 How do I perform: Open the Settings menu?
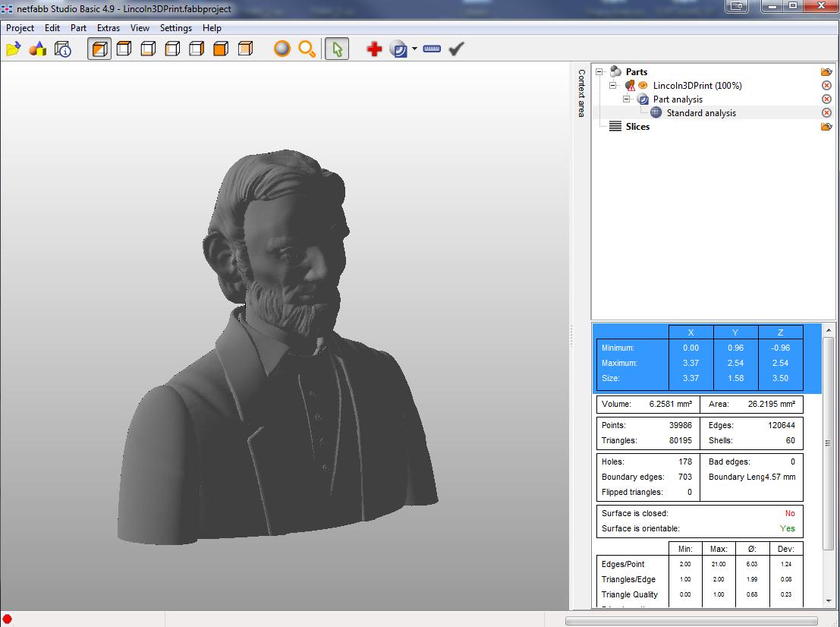click(x=175, y=28)
